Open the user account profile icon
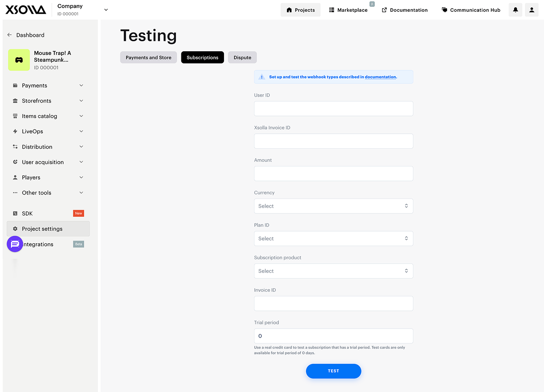This screenshot has width=544, height=392. coord(532,10)
